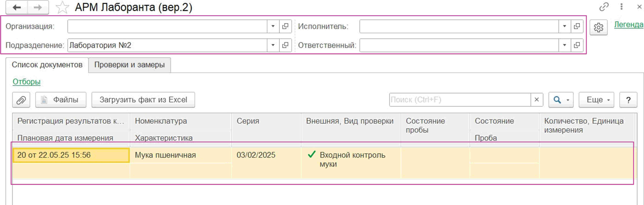Image resolution: width=644 pixels, height=205 pixels.
Task: Click the Исполнитель input field
Action: [x=459, y=26]
